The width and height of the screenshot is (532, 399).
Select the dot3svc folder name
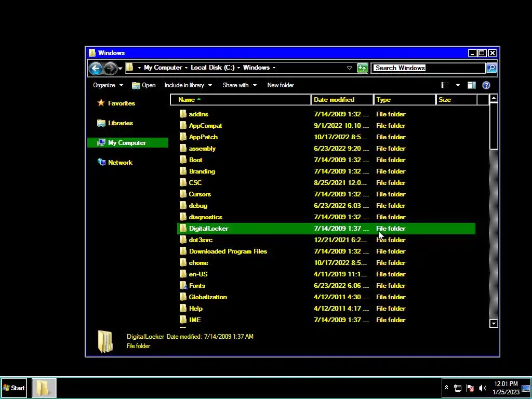pyautogui.click(x=201, y=240)
